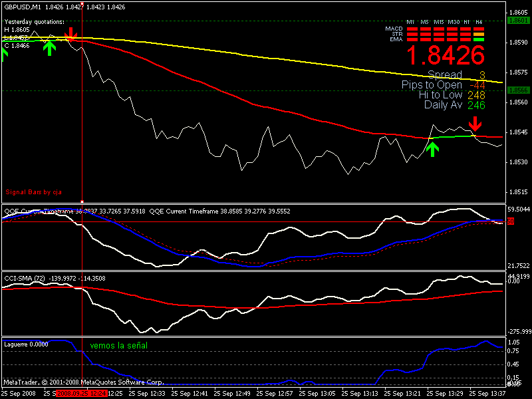
Task: Click the green 1.8601 price level tag
Action: [x=517, y=21]
